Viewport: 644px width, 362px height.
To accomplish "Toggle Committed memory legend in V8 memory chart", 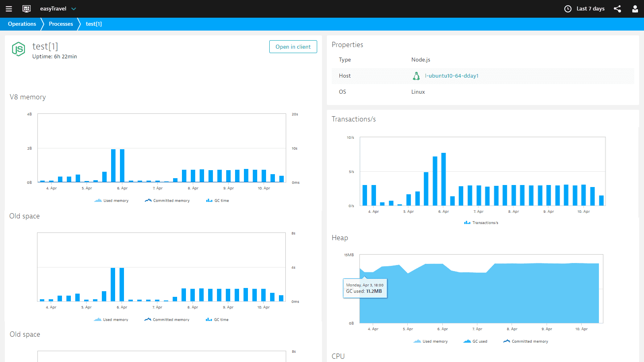I will [167, 200].
